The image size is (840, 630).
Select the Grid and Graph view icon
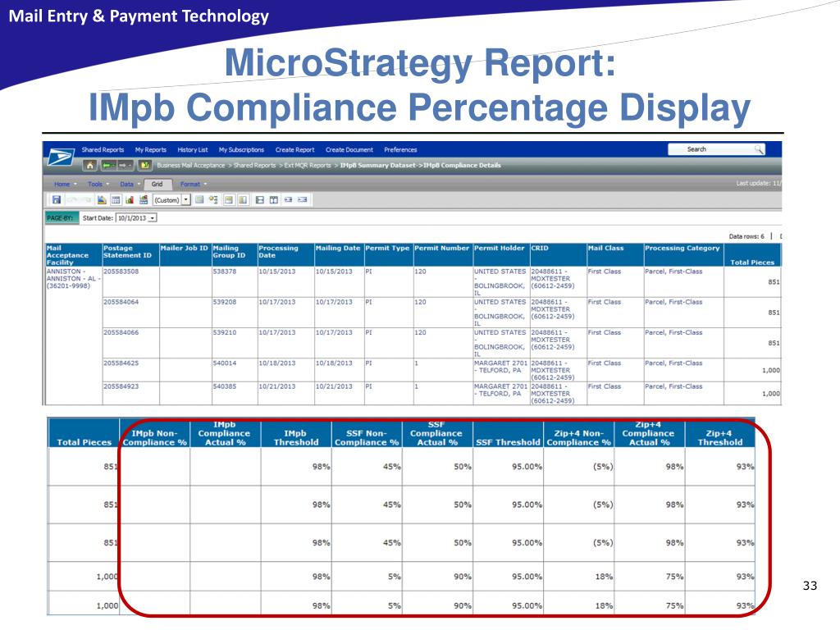pos(144,200)
